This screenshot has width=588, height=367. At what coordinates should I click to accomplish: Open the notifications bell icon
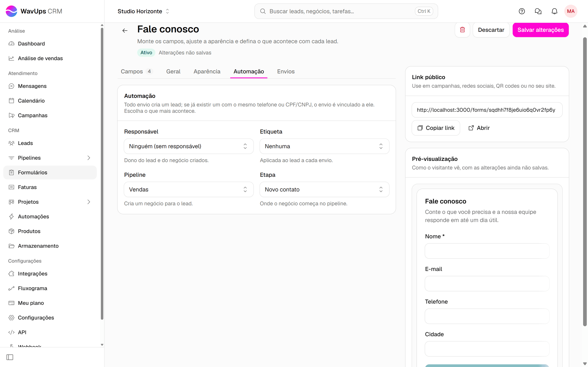554,11
